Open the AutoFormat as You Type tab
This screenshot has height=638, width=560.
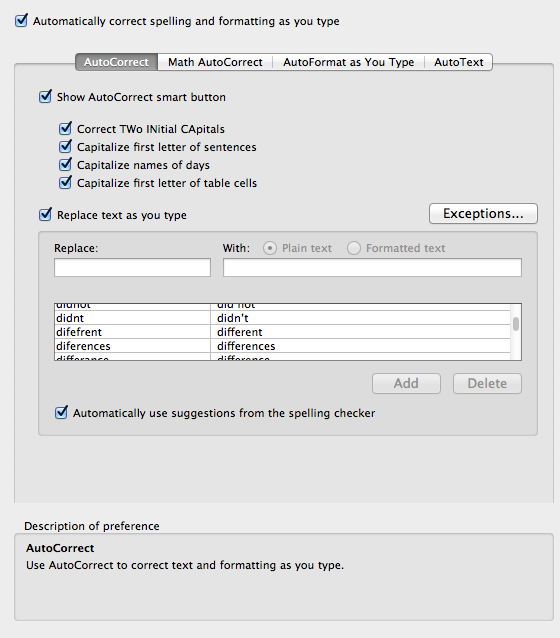coord(348,62)
